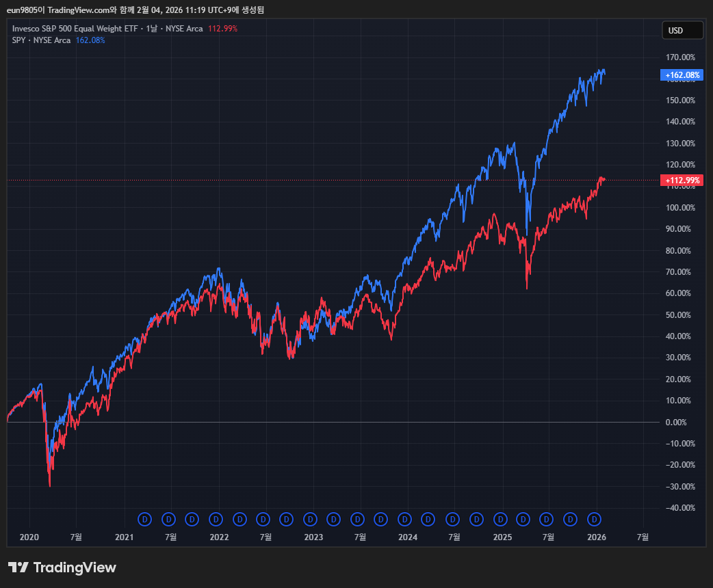Click the TradingView logo at bottom
Viewport: 713px width, 588px height.
point(62,567)
